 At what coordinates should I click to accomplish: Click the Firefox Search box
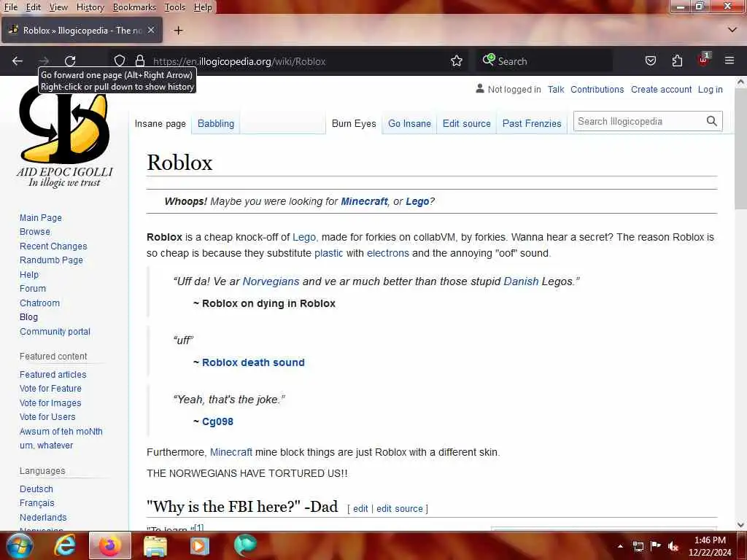tap(544, 61)
